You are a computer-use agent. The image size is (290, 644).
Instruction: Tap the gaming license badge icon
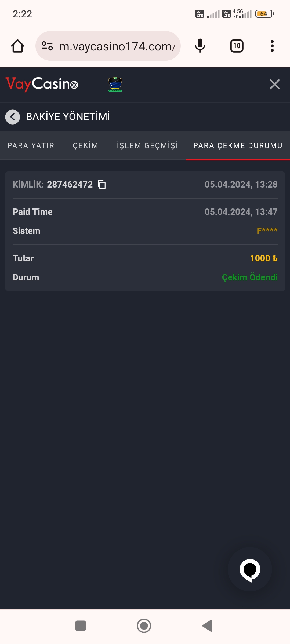pos(115,85)
